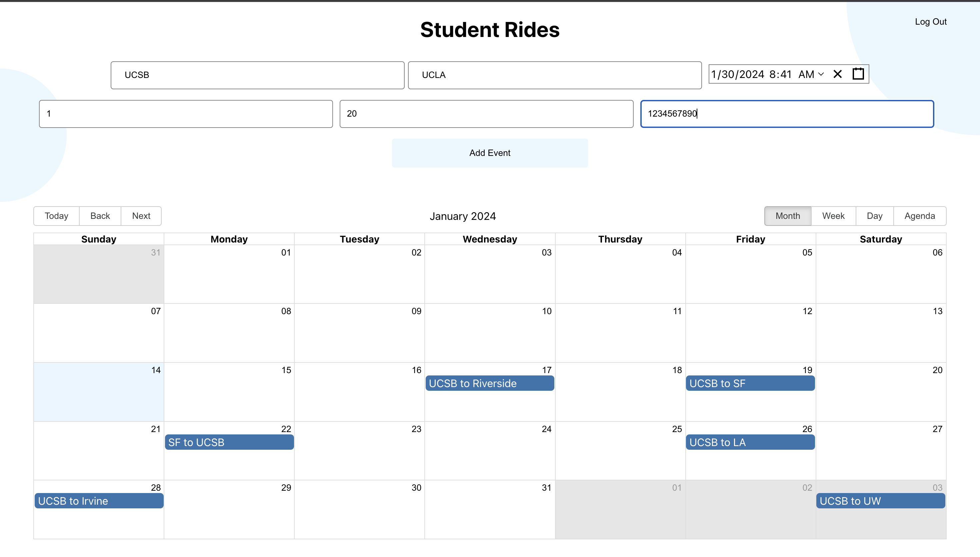Select the Day view
The image size is (980, 557).
pos(874,216)
